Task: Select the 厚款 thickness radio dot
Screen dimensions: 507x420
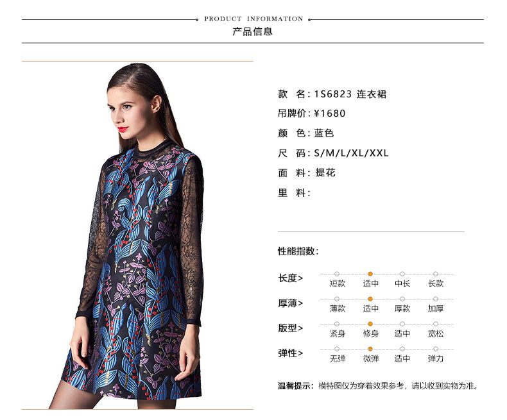Action: [402, 299]
